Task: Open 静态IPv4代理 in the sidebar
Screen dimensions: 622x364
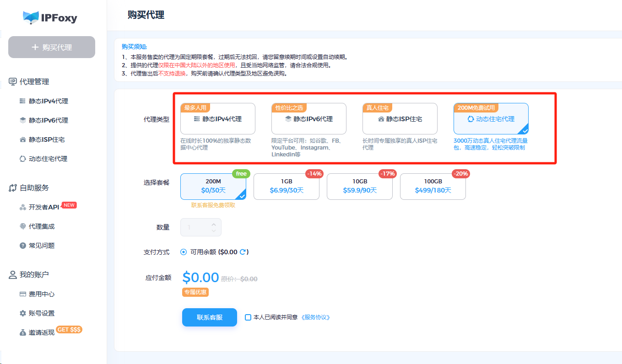Action: (x=49, y=101)
